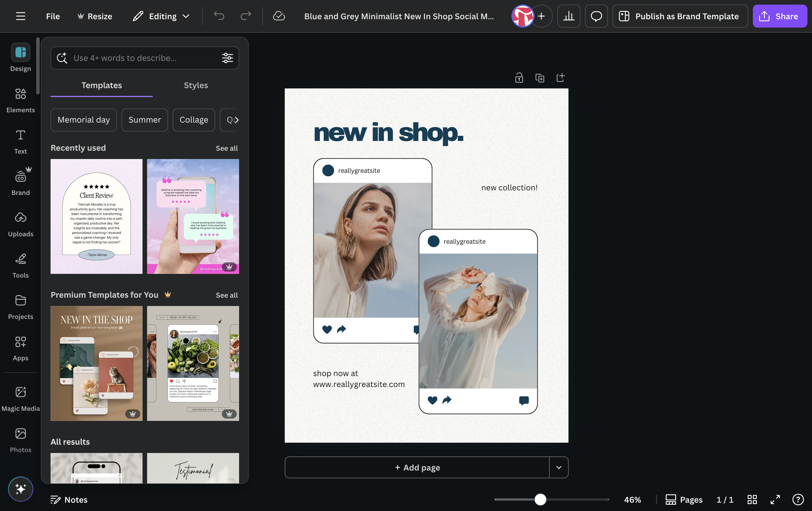The height and width of the screenshot is (511, 812).
Task: Open the help question mark
Action: coord(798,499)
